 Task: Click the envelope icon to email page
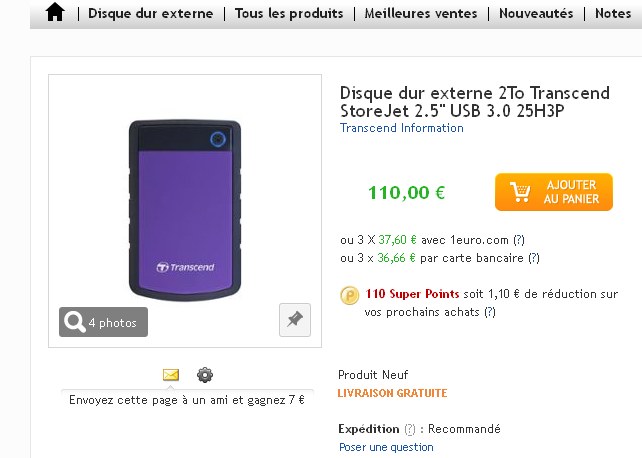click(x=171, y=375)
